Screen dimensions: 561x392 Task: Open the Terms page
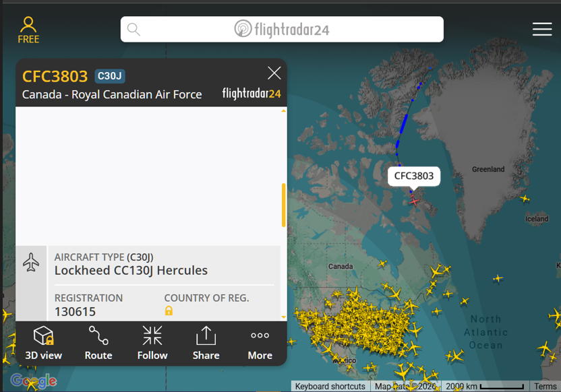545,386
